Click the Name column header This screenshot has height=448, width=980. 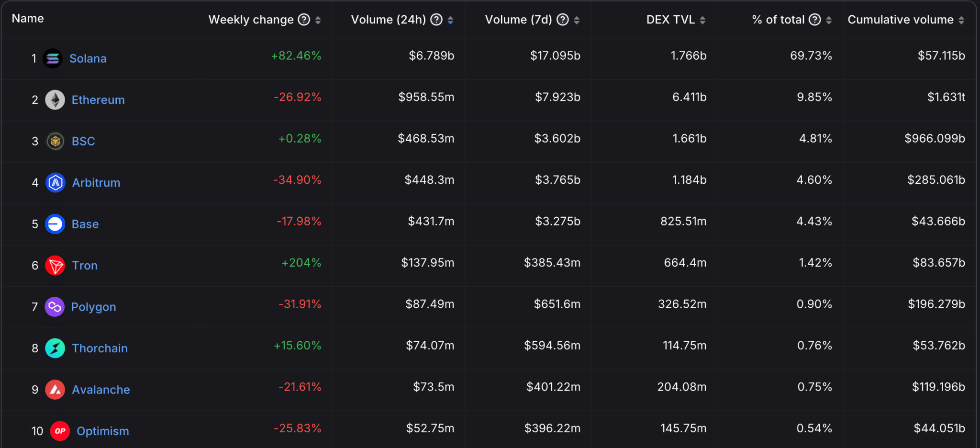tap(28, 19)
